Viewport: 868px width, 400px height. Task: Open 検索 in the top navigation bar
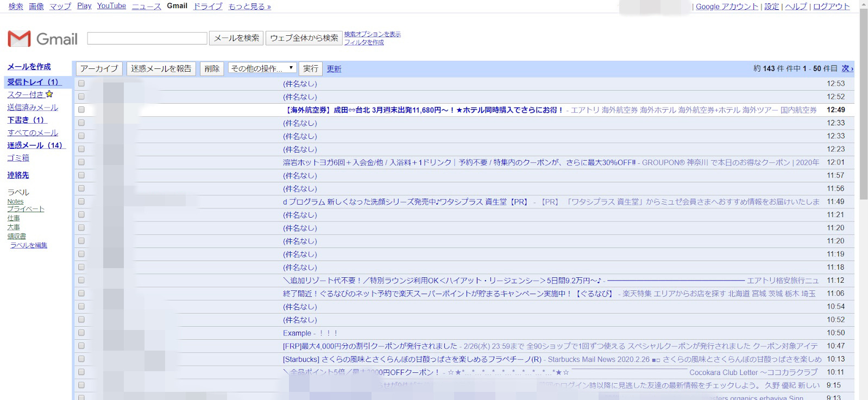(16, 6)
